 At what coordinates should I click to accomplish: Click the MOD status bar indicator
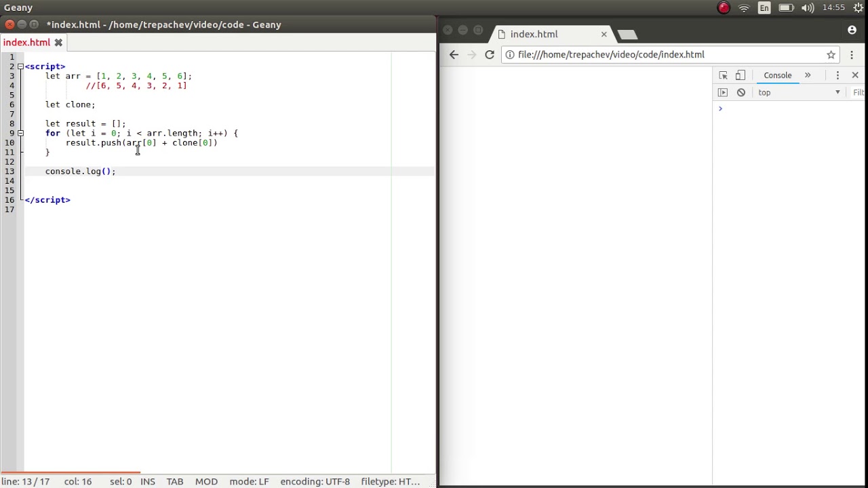point(206,481)
